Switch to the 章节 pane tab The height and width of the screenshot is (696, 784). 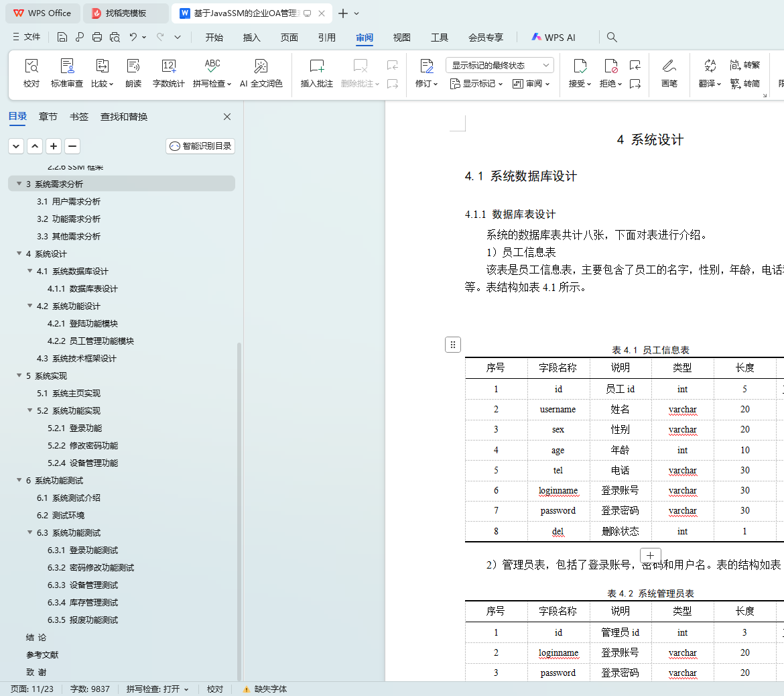click(x=48, y=117)
